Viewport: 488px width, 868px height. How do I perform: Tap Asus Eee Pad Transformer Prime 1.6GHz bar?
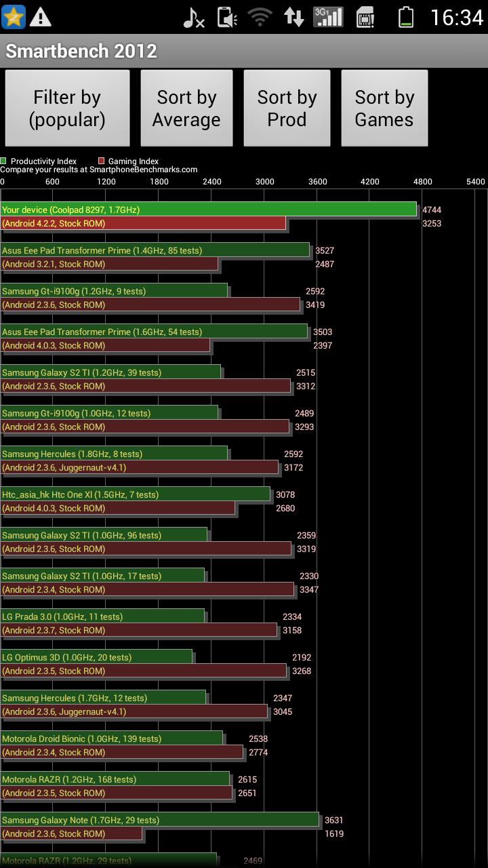154,332
